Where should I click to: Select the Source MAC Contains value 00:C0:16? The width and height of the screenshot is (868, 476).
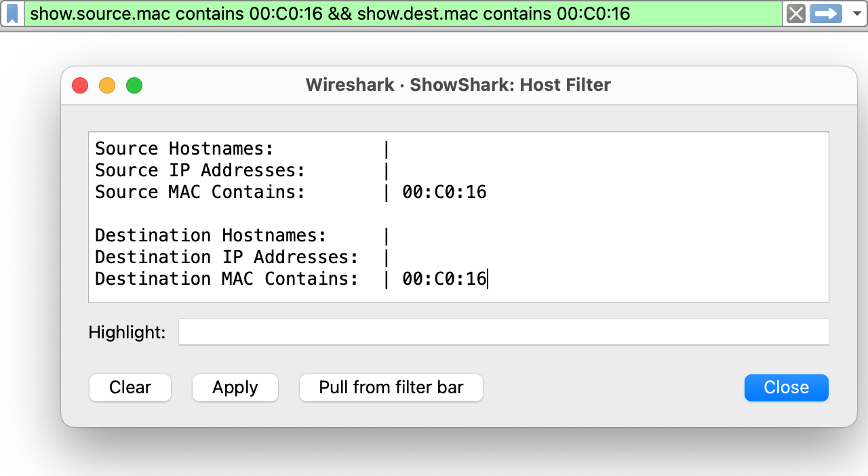444,192
